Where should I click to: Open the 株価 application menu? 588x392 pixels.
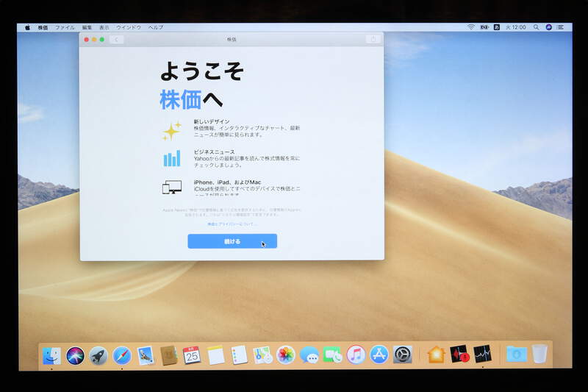pyautogui.click(x=43, y=27)
